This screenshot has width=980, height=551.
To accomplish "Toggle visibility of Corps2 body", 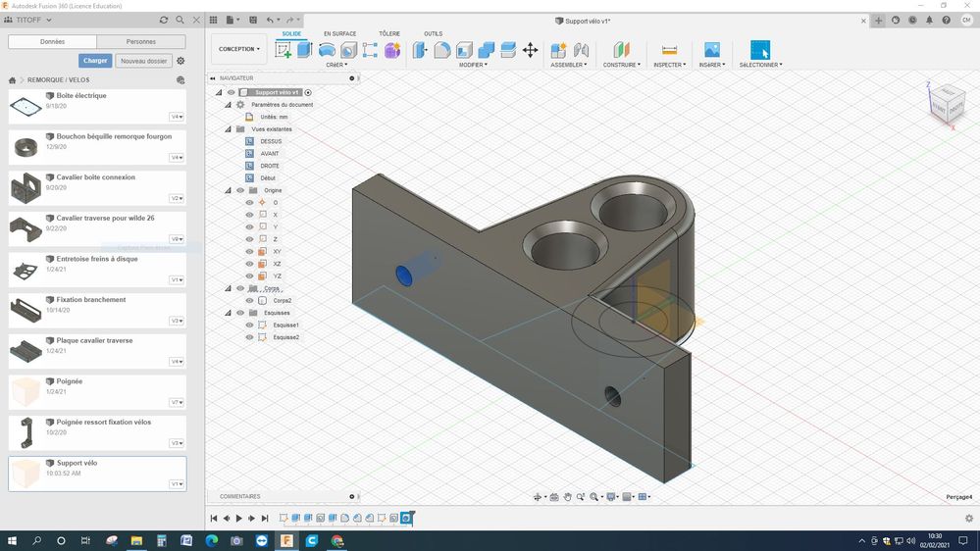I will coord(249,300).
